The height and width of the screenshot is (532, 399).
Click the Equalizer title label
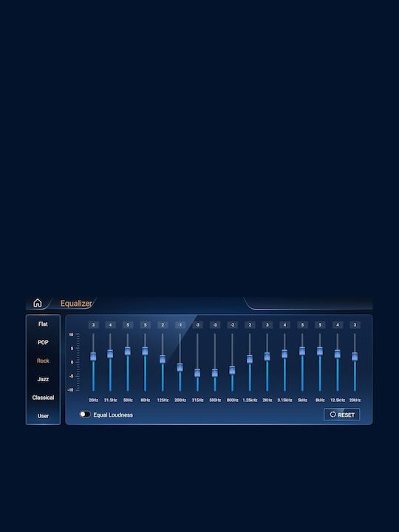pyautogui.click(x=76, y=304)
